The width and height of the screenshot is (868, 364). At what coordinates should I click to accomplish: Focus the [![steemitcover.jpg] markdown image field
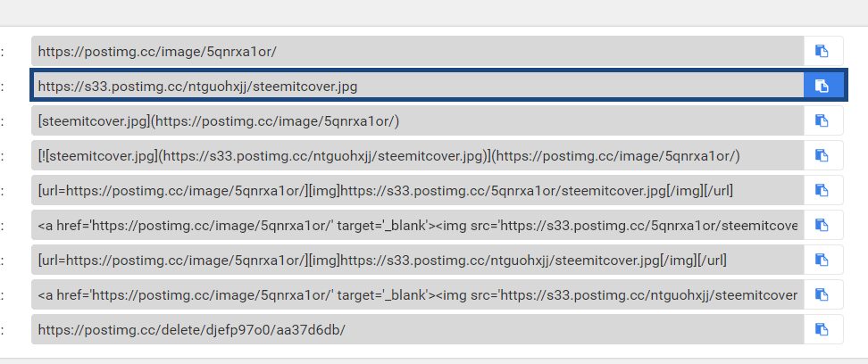click(417, 155)
